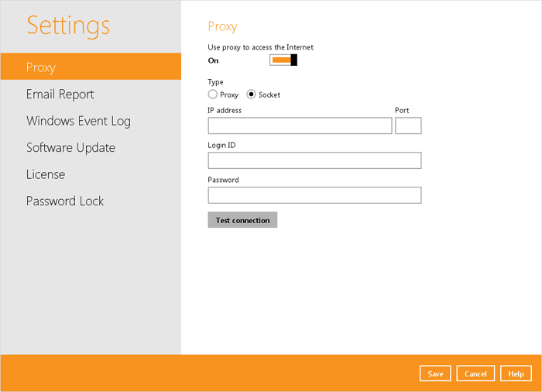Select the Proxy type radio button
The width and height of the screenshot is (542, 392).
coord(213,95)
